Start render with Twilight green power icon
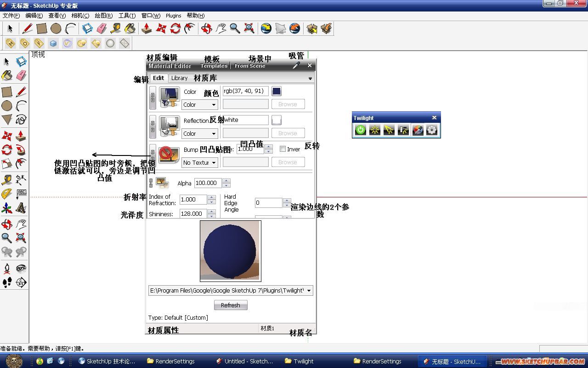This screenshot has width=588, height=368. pyautogui.click(x=361, y=130)
